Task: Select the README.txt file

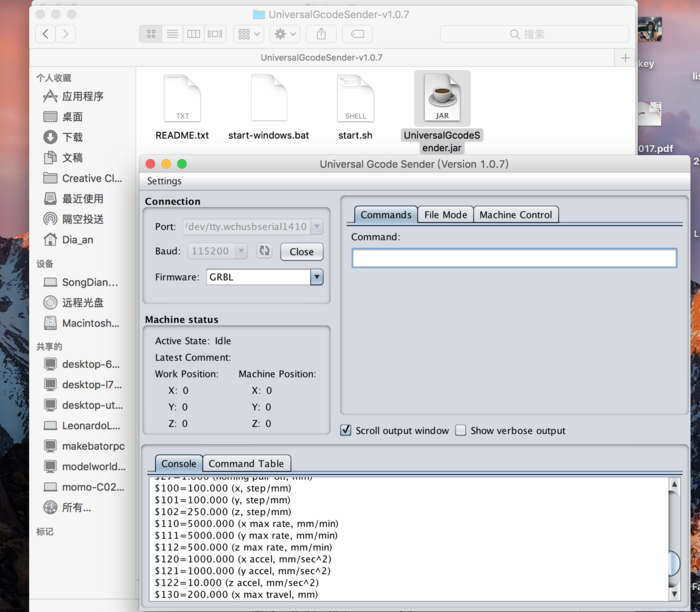Action: click(x=182, y=107)
